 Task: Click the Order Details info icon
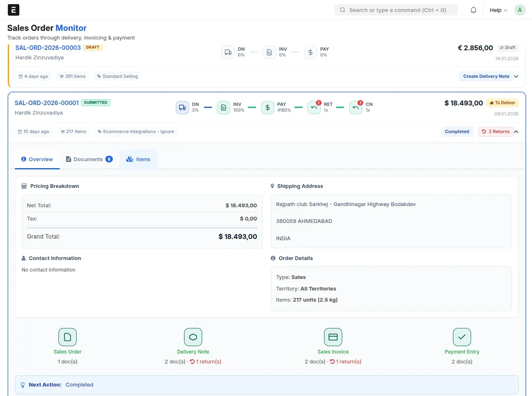[273, 258]
